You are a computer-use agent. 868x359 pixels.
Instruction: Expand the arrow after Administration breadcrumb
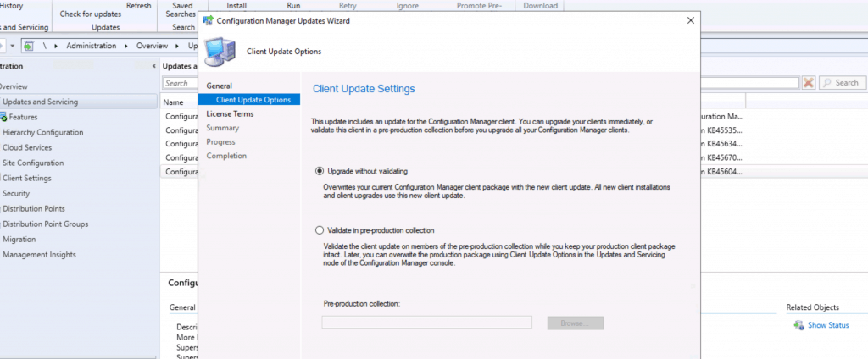[126, 46]
